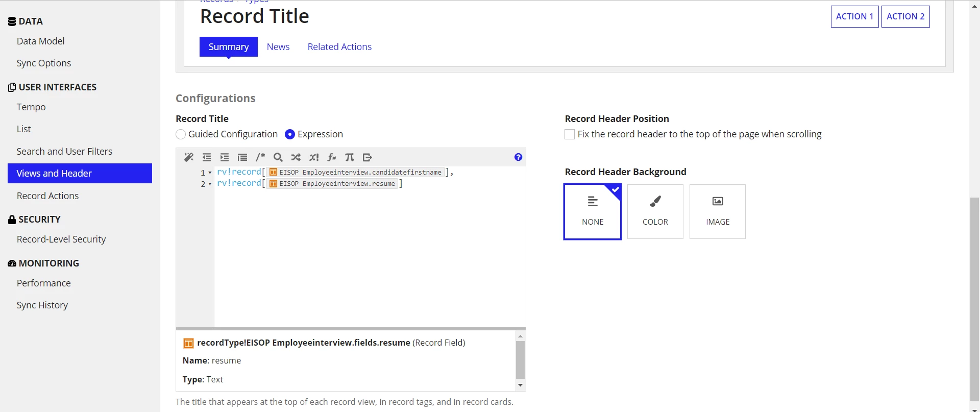Click the indent icon in expression editor
The width and height of the screenshot is (980, 412).
(225, 157)
